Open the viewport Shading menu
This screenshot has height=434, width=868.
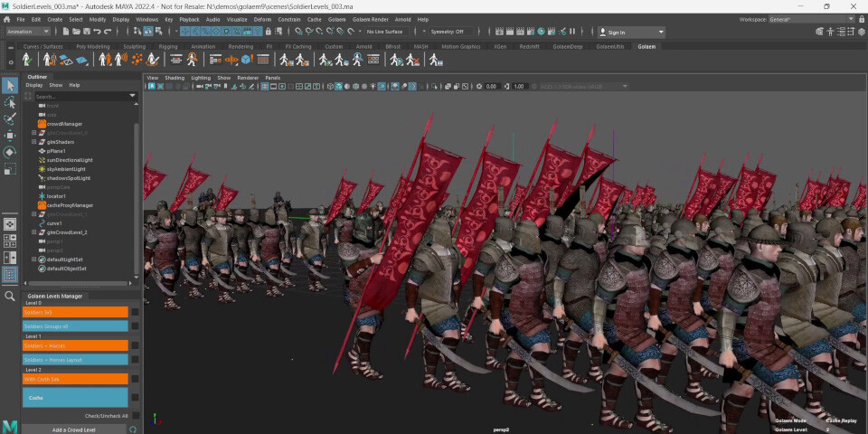(175, 78)
